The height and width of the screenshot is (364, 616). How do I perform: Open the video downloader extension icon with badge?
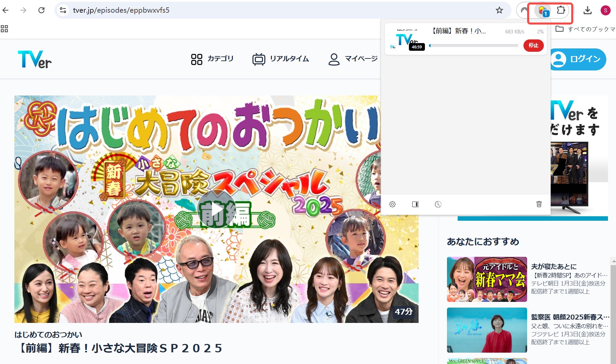tap(543, 11)
